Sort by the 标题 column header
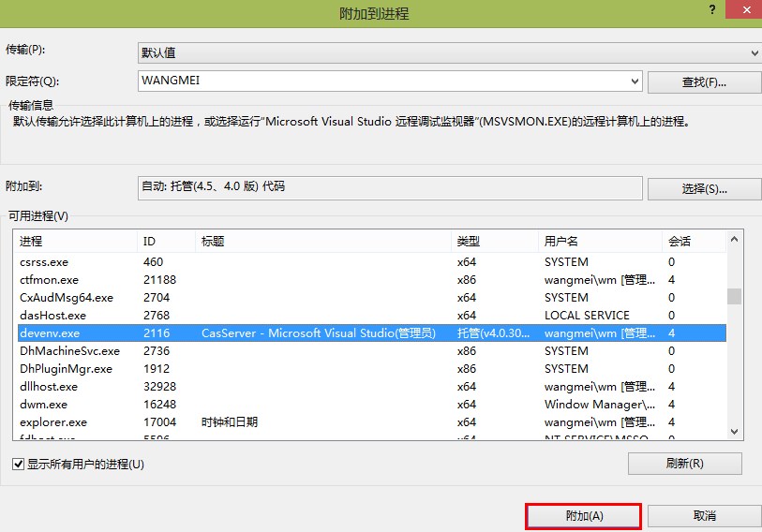Image resolution: width=762 pixels, height=532 pixels. 323,241
